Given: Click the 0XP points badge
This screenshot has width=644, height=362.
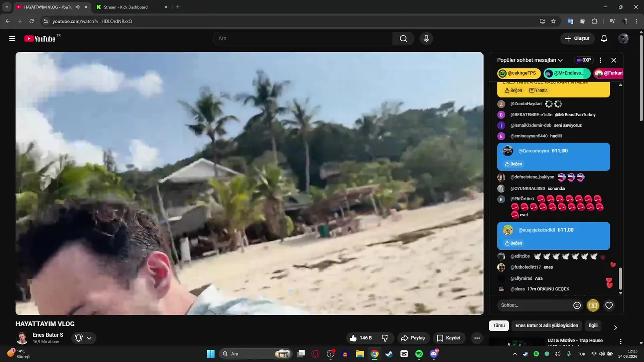Looking at the screenshot, I should [584, 60].
